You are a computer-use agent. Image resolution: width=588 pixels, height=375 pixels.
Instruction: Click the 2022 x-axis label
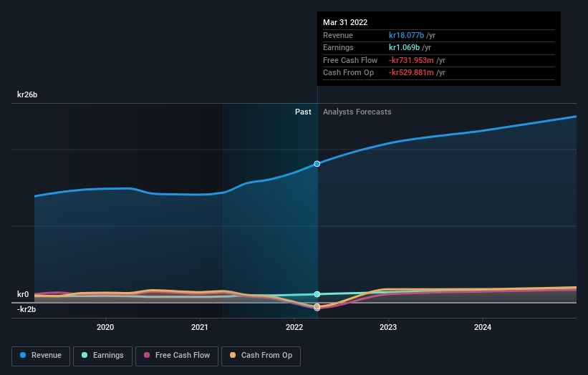pyautogui.click(x=294, y=327)
